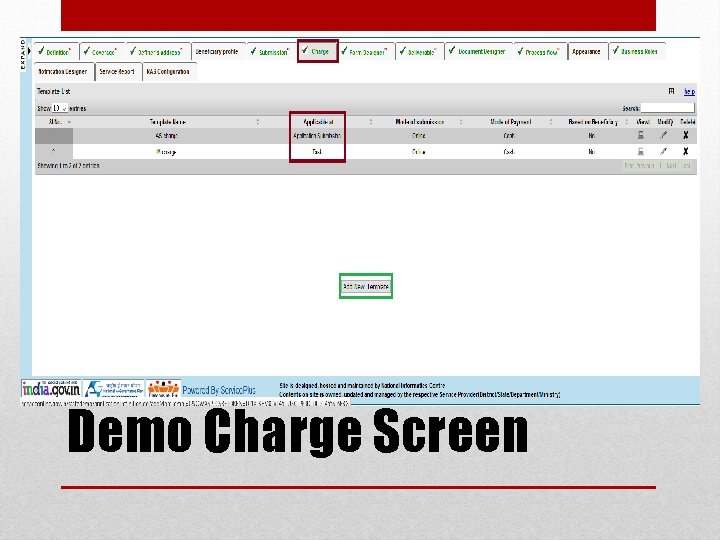720x540 pixels.
Task: Go to the Next page of entries
Action: click(671, 166)
